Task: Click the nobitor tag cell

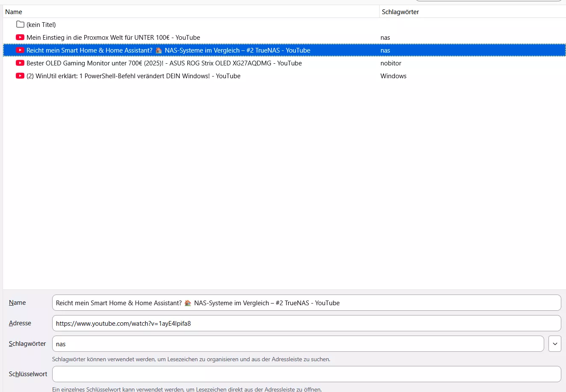Action: coord(391,63)
